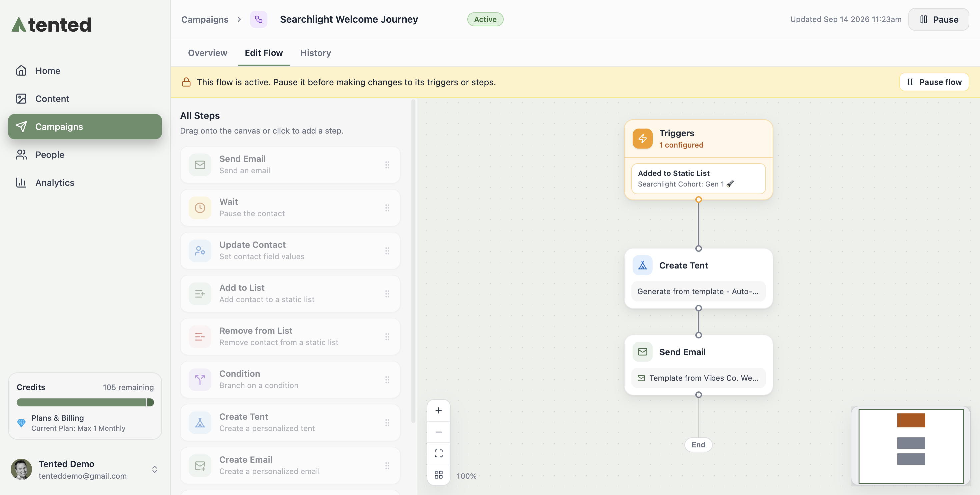Select the Edit Flow tab
The height and width of the screenshot is (495, 980).
point(264,53)
